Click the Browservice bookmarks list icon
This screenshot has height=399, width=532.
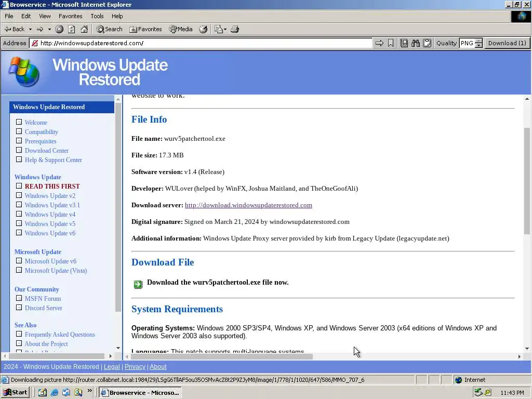click(404, 43)
